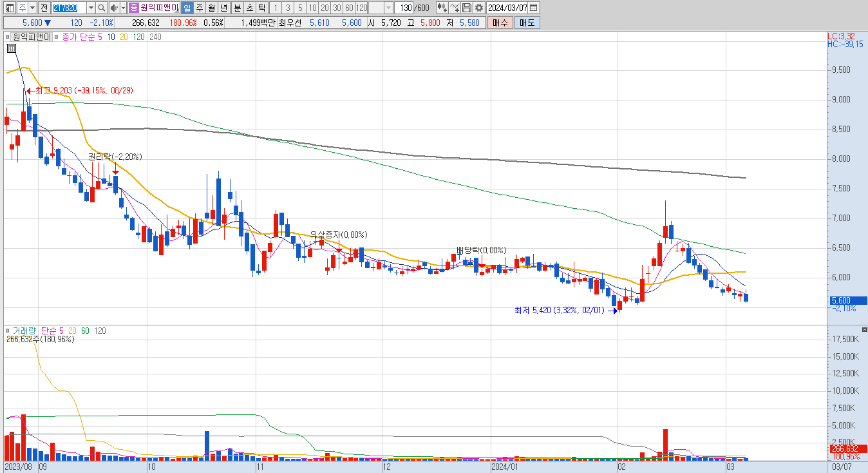The image size is (868, 473).
Task: Click the panel toggle icon at toolbar start
Action: pos(10,8)
